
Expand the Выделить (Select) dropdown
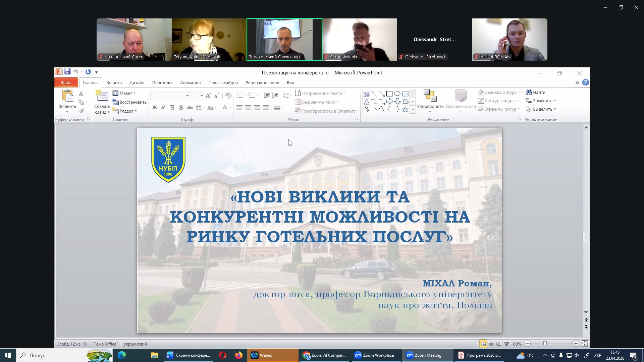(x=541, y=109)
